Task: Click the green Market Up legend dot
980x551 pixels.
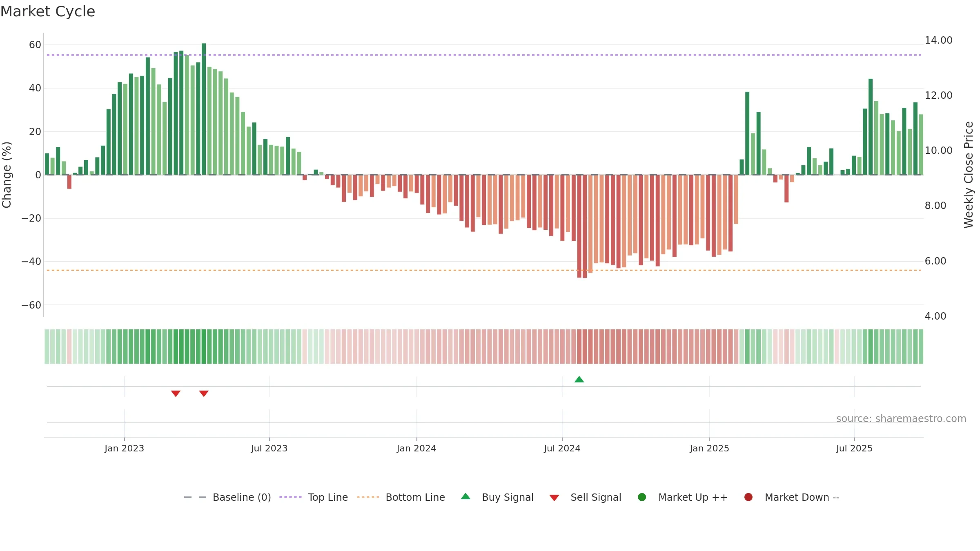Action: tap(642, 497)
